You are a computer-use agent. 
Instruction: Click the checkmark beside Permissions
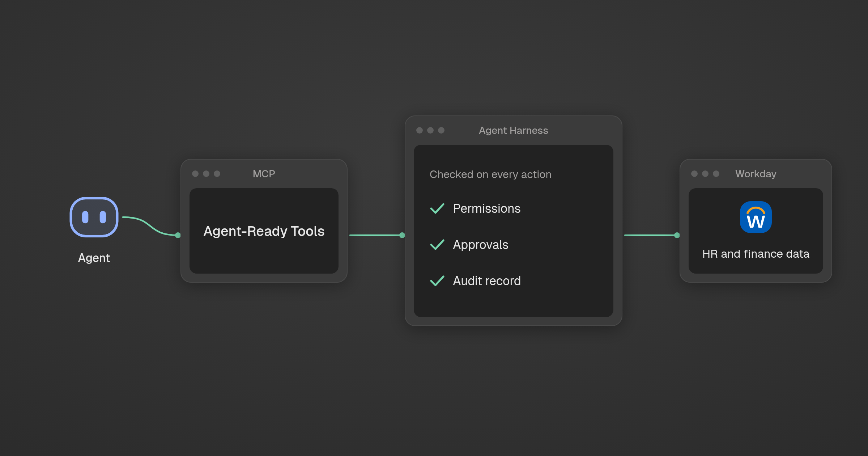tap(437, 208)
